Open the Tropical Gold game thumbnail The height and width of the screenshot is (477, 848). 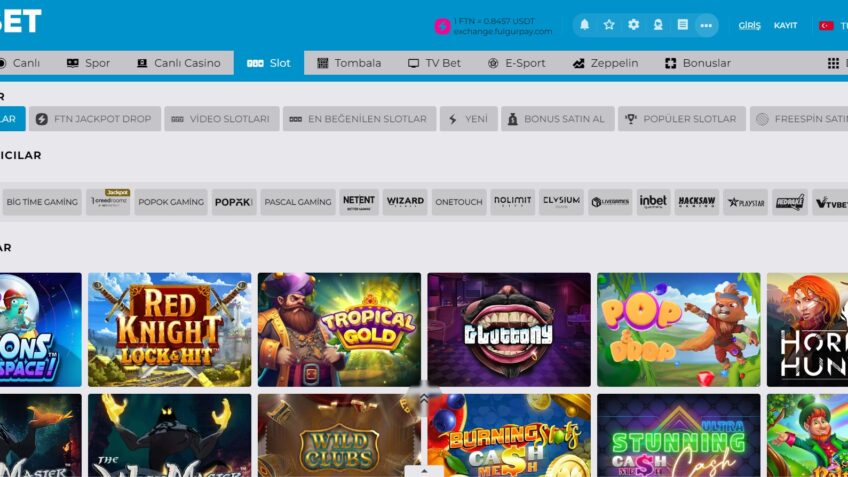pyautogui.click(x=339, y=329)
